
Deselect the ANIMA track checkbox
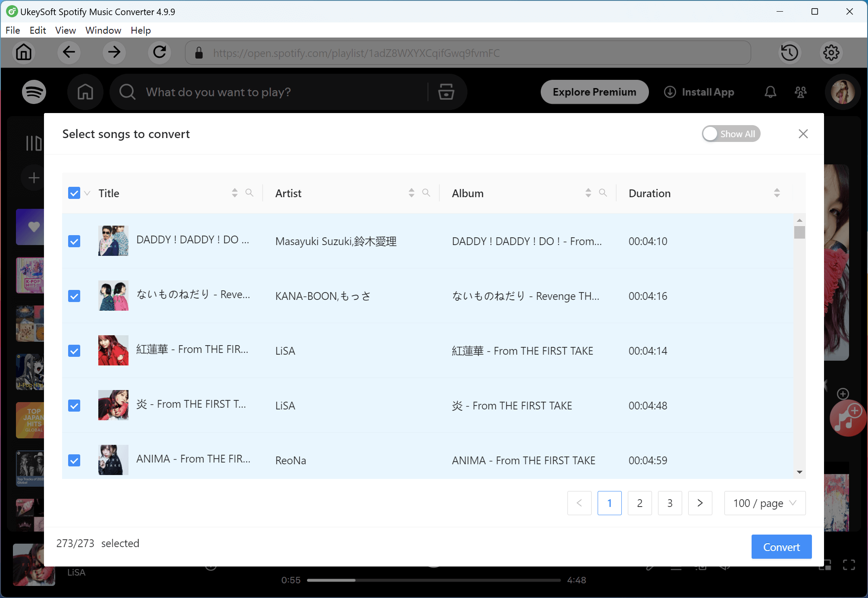pos(74,460)
